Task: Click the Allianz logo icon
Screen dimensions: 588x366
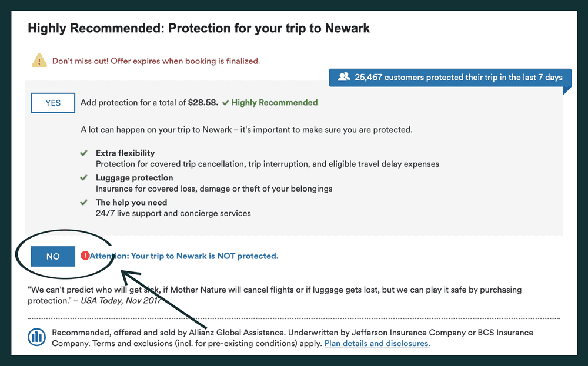Action: (x=37, y=337)
